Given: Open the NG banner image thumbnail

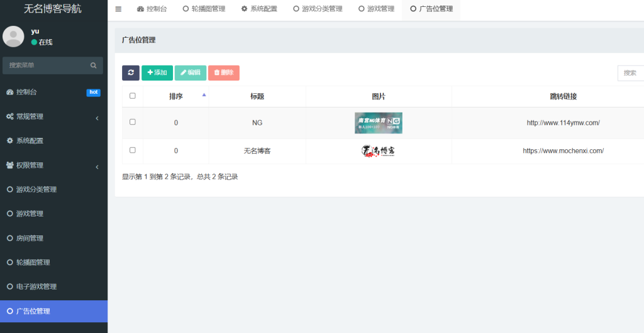Looking at the screenshot, I should [378, 123].
